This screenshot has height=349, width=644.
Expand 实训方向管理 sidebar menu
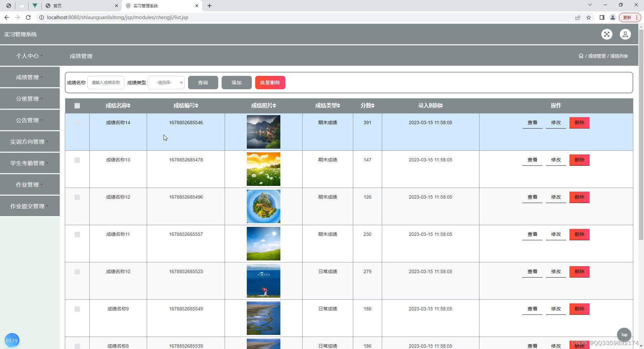(30, 142)
